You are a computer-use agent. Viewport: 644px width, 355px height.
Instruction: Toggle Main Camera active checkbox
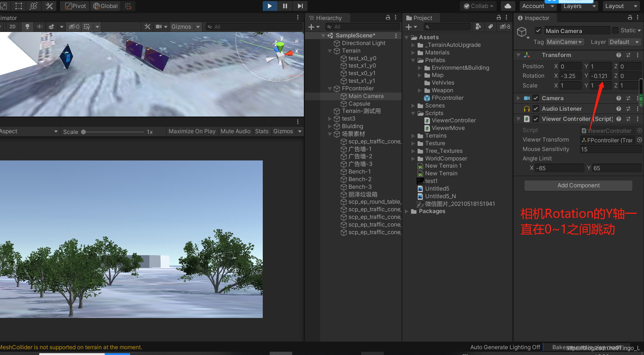tap(538, 30)
